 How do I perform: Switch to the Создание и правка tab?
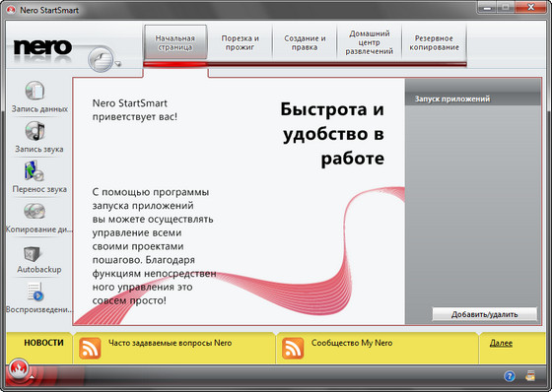pos(305,43)
